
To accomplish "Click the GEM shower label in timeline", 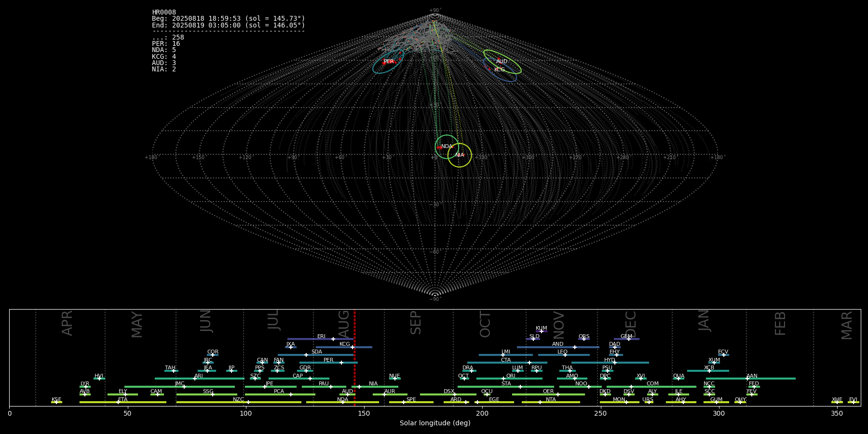I will coord(626,337).
